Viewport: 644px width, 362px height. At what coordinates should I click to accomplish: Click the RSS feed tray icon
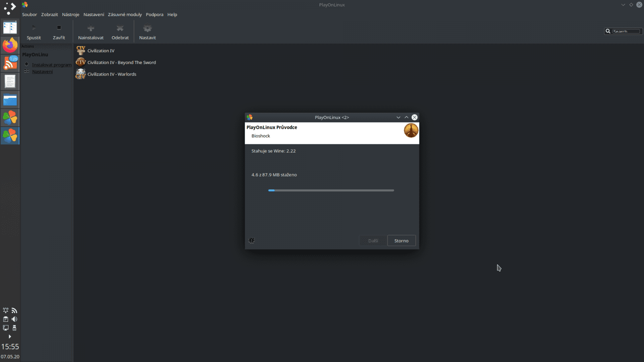click(14, 311)
